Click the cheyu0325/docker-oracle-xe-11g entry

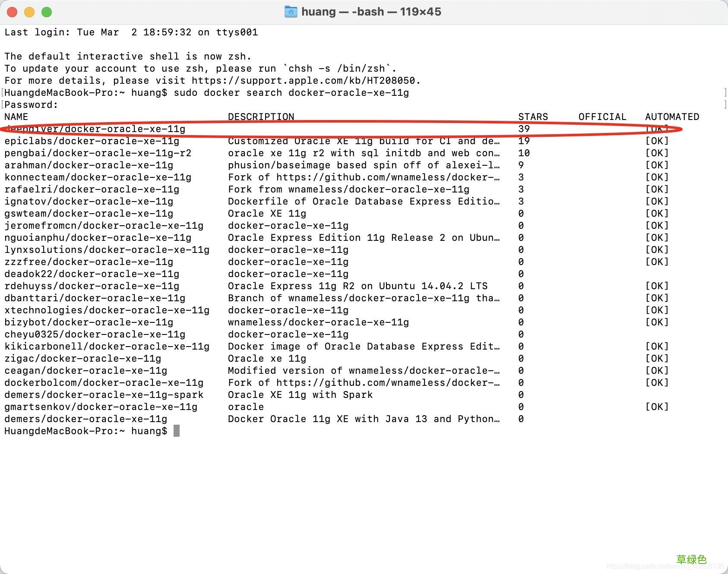click(95, 334)
